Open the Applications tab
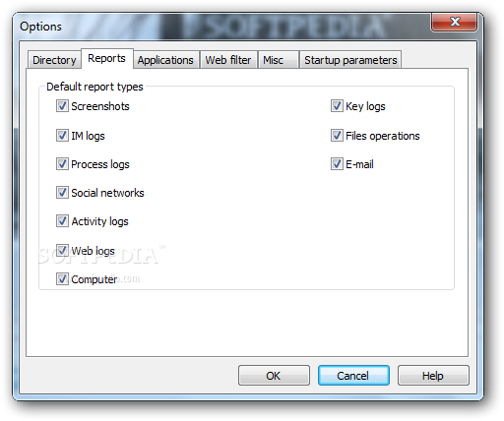Screen dimensions: 504x421 [165, 60]
